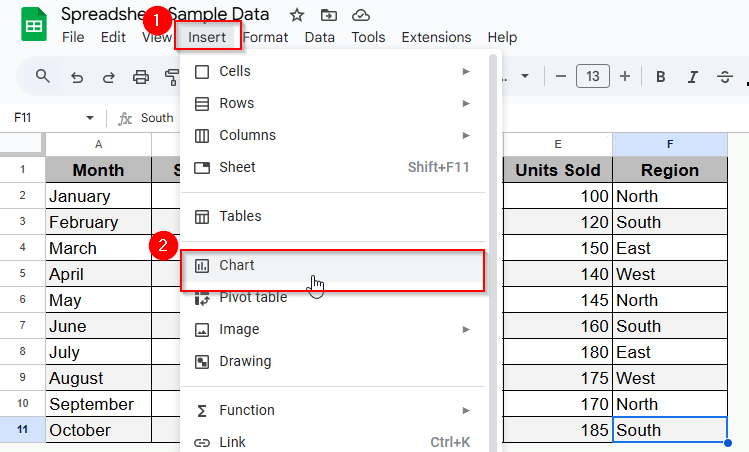The height and width of the screenshot is (452, 749).
Task: Select column E header
Action: coord(557,144)
